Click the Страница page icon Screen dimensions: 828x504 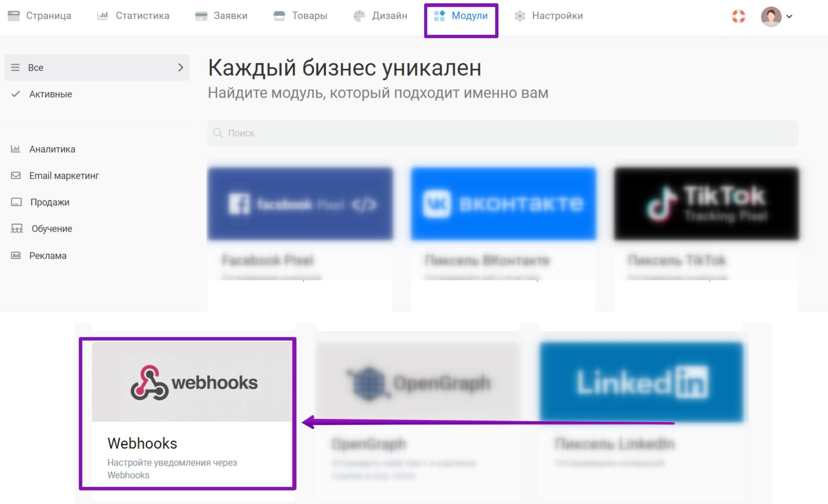pyautogui.click(x=14, y=16)
